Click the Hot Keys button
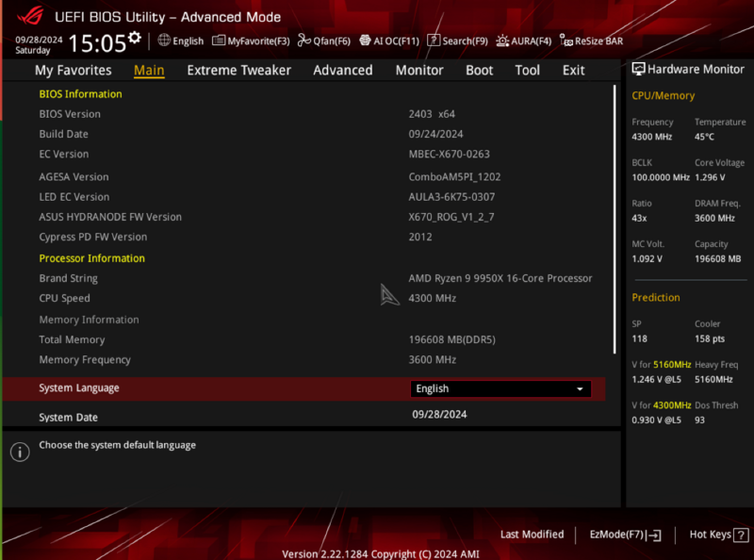Screen dimensions: 754x560 (x=719, y=535)
